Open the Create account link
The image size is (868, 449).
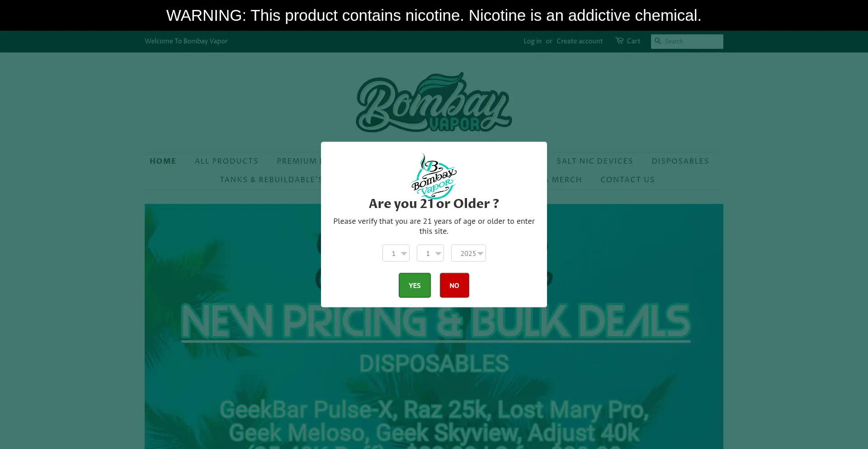click(x=580, y=41)
